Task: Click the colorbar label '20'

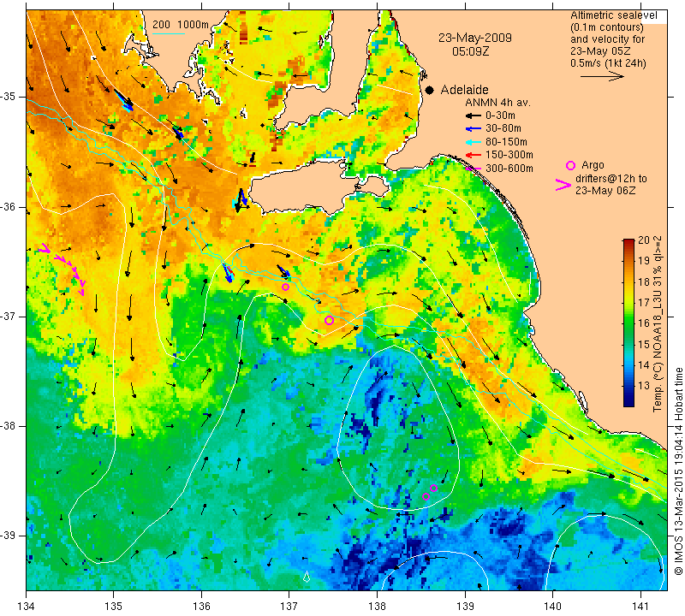Action: pyautogui.click(x=644, y=240)
